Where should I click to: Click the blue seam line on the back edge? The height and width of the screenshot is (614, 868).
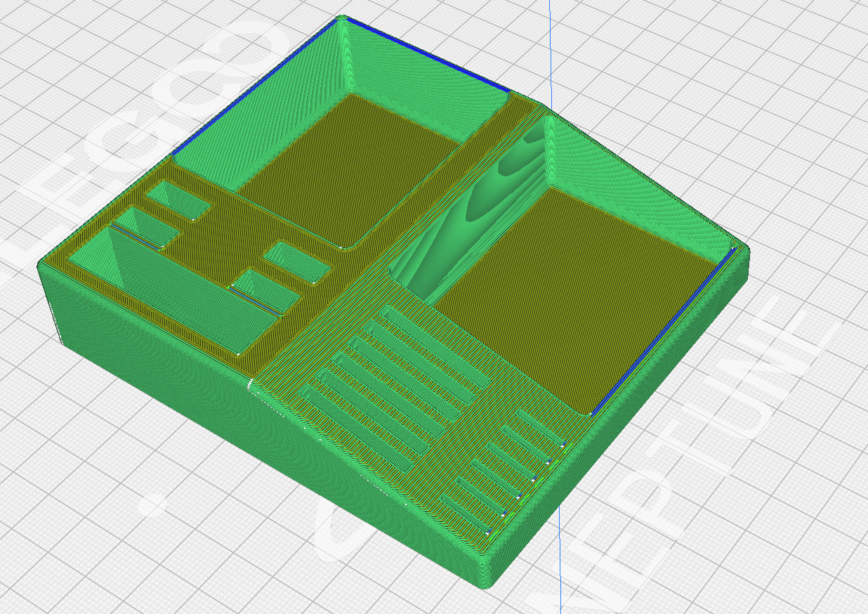click(x=428, y=54)
